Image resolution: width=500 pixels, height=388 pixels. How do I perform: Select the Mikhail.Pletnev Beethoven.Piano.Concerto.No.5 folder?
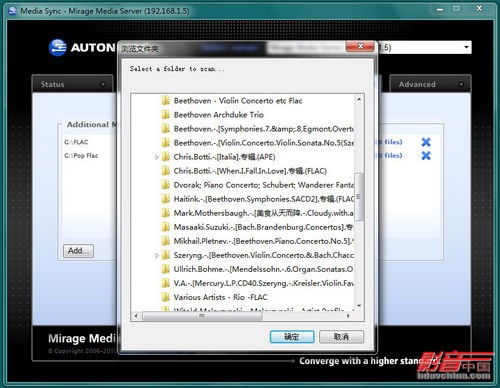(264, 241)
